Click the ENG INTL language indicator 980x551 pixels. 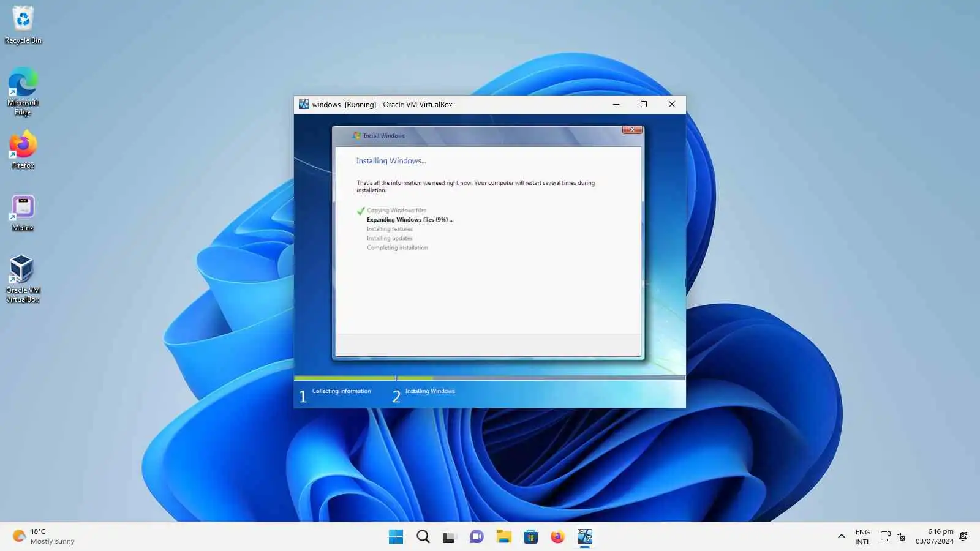[862, 536]
